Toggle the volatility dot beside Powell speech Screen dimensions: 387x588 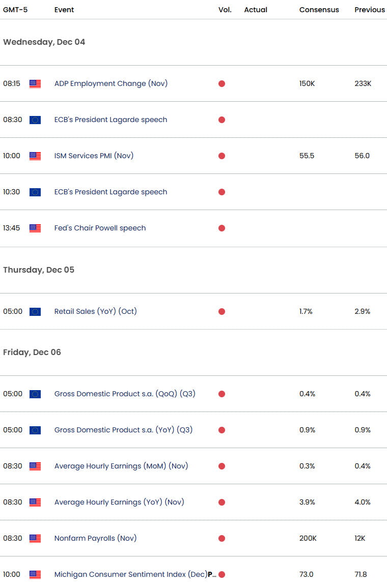(222, 228)
